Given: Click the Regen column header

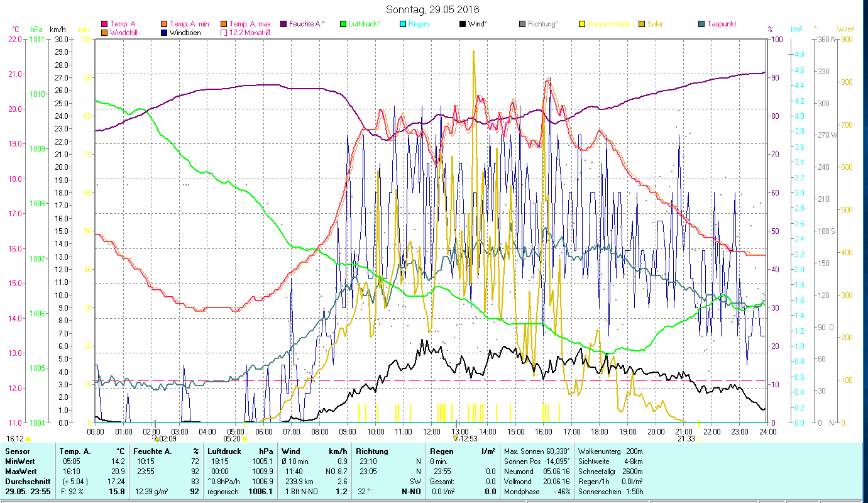Looking at the screenshot, I should (442, 451).
